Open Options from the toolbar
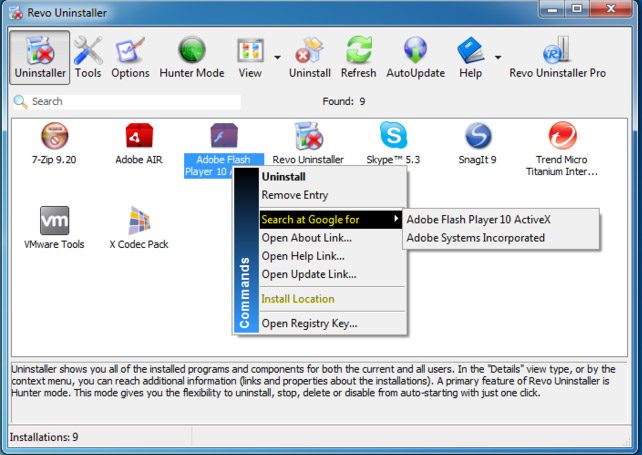Image resolution: width=642 pixels, height=455 pixels. coord(130,57)
